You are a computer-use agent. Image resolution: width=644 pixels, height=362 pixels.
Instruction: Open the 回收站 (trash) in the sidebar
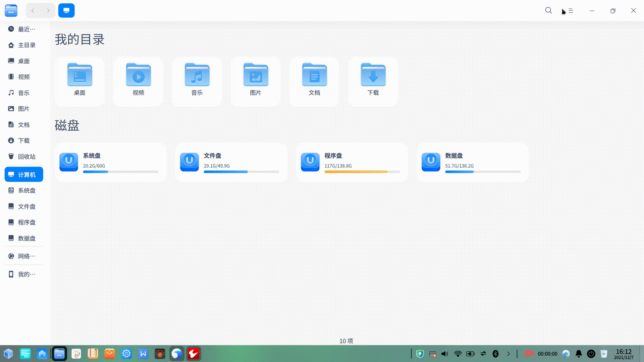(x=23, y=157)
